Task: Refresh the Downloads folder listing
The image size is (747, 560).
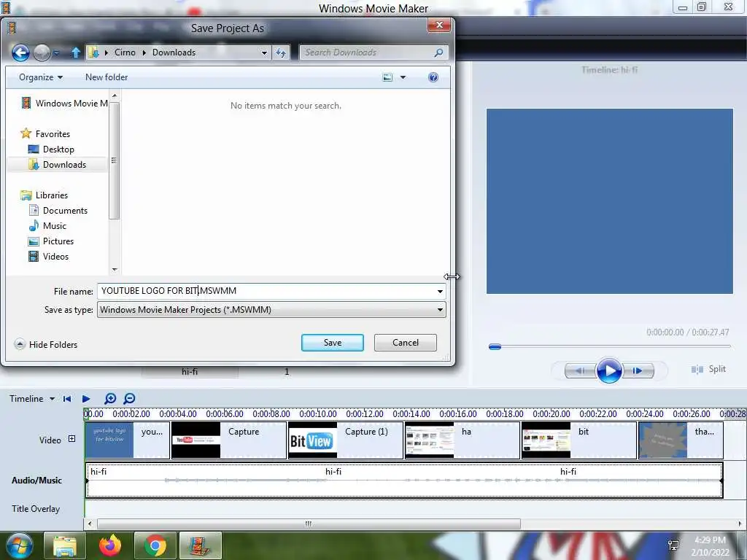Action: click(x=281, y=52)
